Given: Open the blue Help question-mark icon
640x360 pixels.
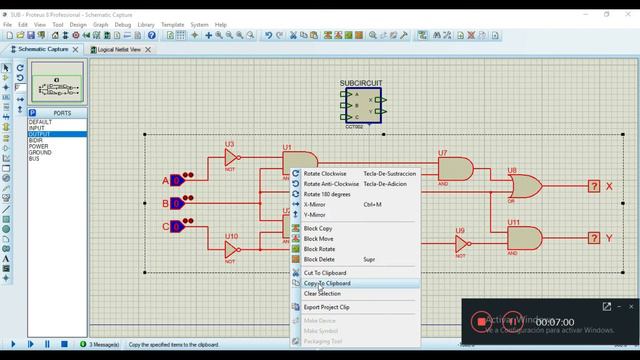Looking at the screenshot, I should (152, 36).
